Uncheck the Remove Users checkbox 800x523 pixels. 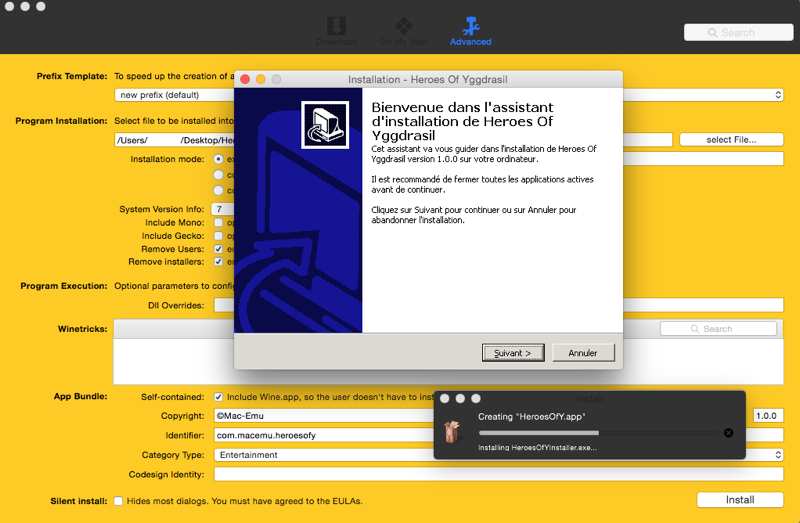(218, 249)
